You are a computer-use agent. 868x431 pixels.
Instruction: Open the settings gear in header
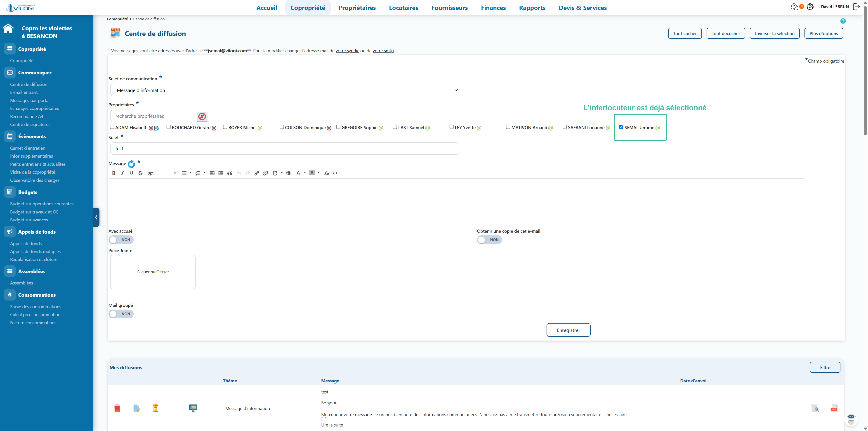click(810, 7)
